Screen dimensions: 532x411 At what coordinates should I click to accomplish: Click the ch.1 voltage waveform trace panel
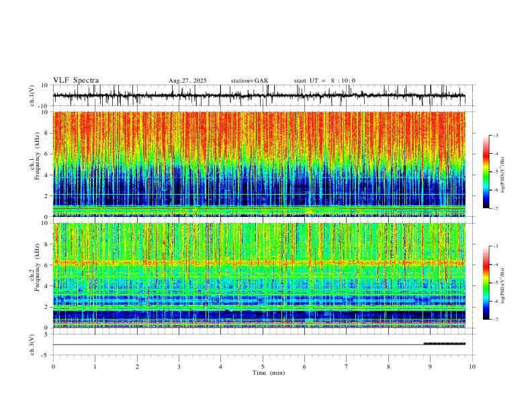tap(263, 95)
